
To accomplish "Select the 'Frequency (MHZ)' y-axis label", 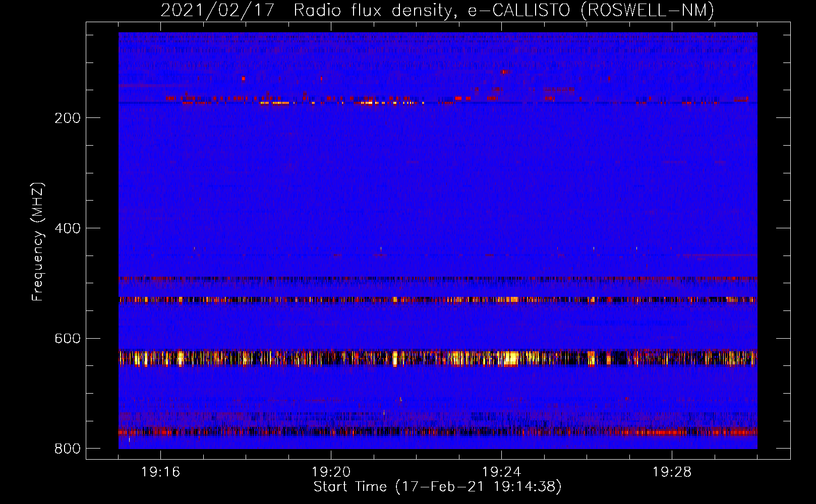I will click(x=37, y=242).
